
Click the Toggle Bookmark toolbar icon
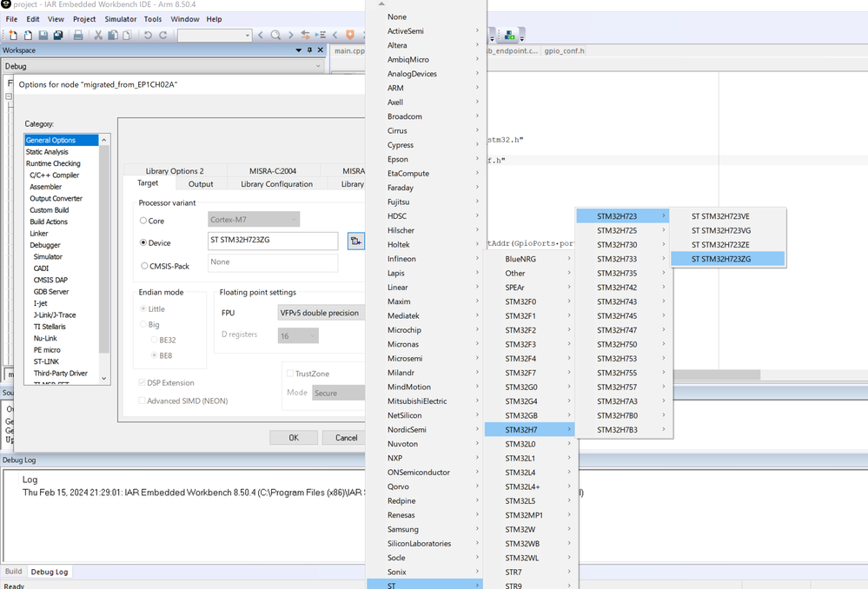click(350, 36)
